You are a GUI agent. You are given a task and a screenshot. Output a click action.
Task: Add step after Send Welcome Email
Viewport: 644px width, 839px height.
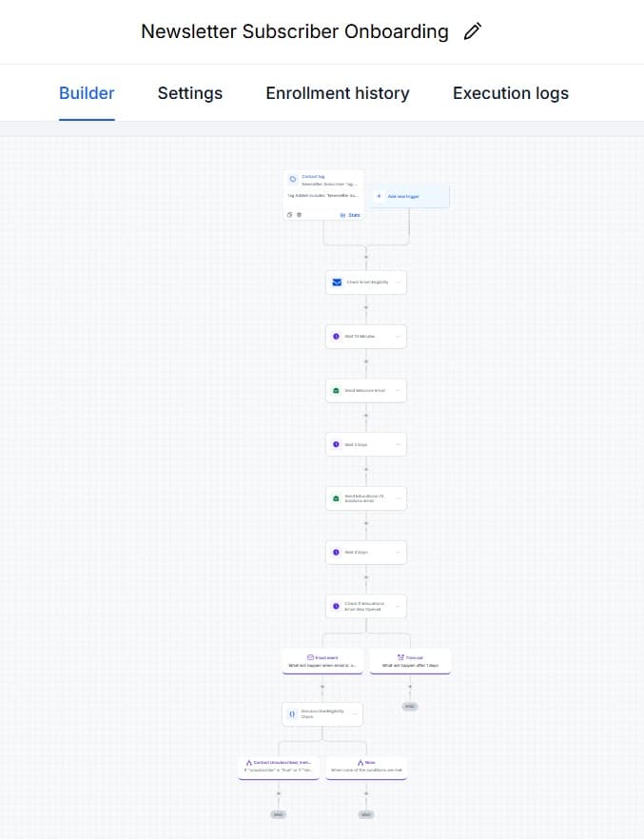click(x=366, y=416)
